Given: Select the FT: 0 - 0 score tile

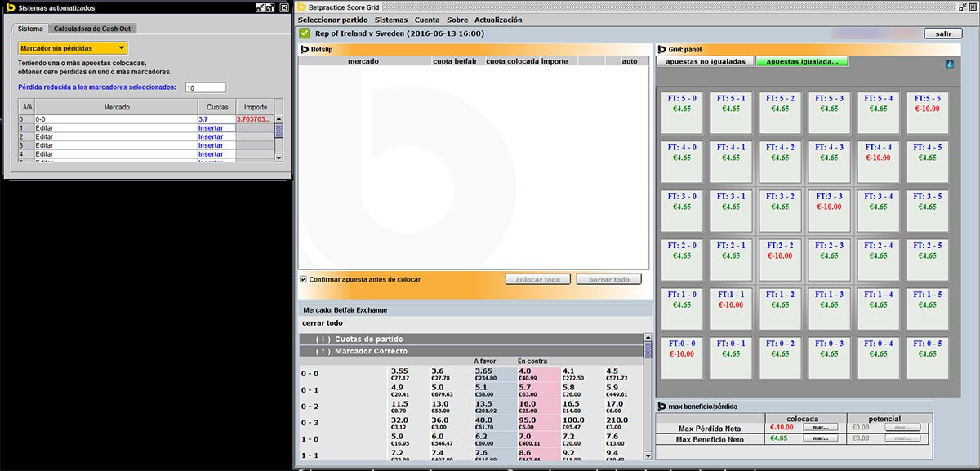Looking at the screenshot, I should pyautogui.click(x=682, y=356).
